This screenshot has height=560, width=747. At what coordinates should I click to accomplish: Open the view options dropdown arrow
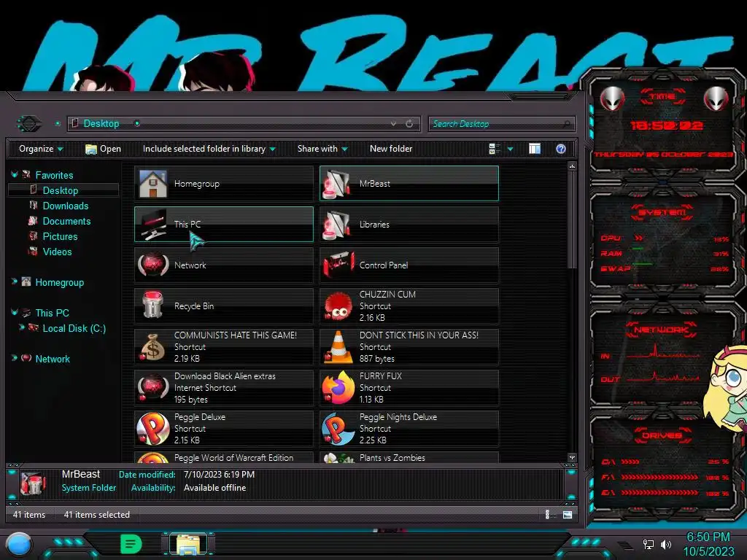pyautogui.click(x=510, y=149)
